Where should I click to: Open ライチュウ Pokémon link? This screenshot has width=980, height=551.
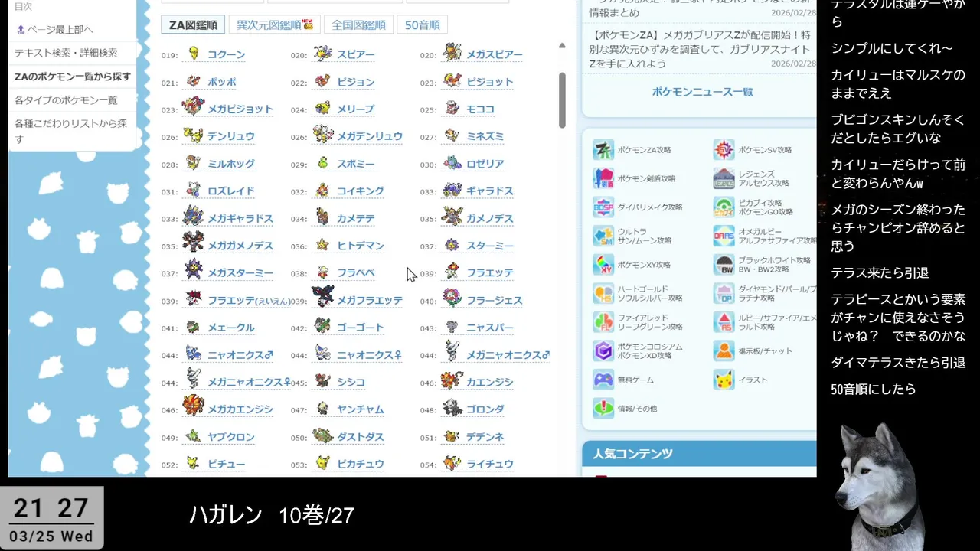[x=490, y=464]
